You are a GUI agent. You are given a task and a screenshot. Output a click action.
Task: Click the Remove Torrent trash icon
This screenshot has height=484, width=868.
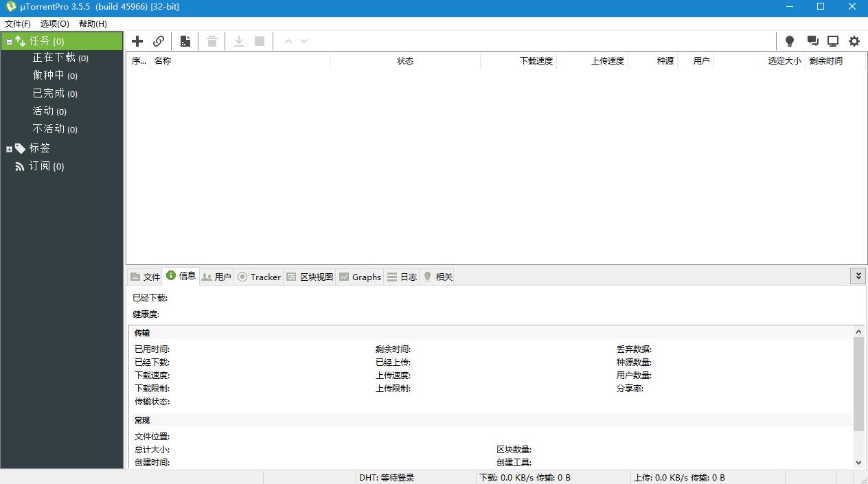point(212,41)
